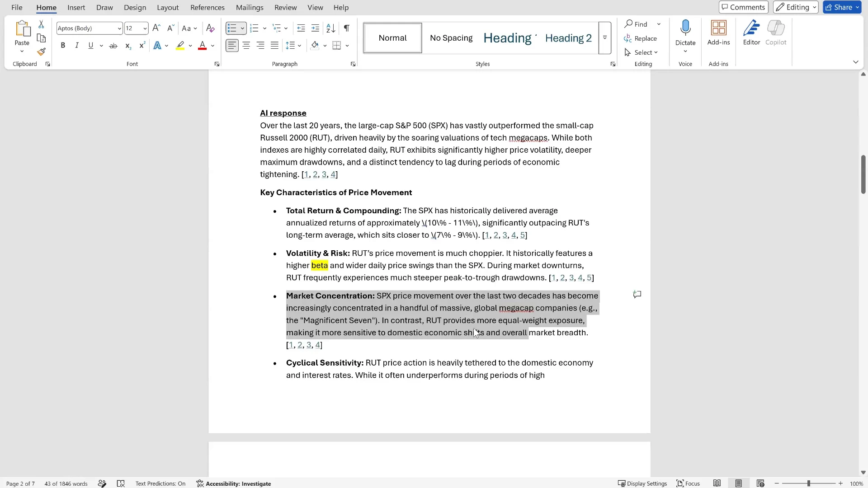This screenshot has width=868, height=488.
Task: Open the font size dropdown
Action: [x=145, y=28]
